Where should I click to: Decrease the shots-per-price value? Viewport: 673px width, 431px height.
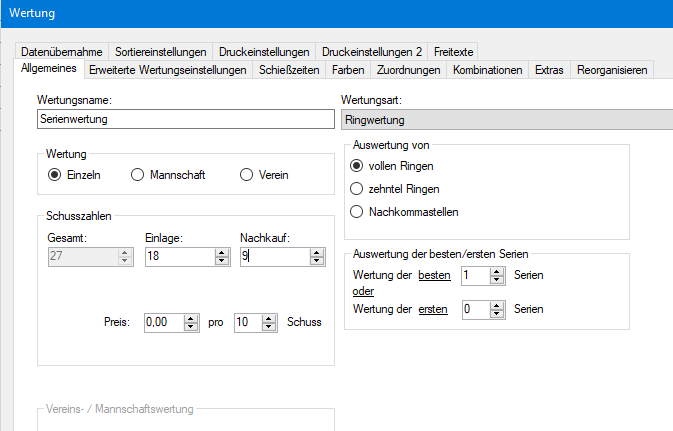coord(271,328)
